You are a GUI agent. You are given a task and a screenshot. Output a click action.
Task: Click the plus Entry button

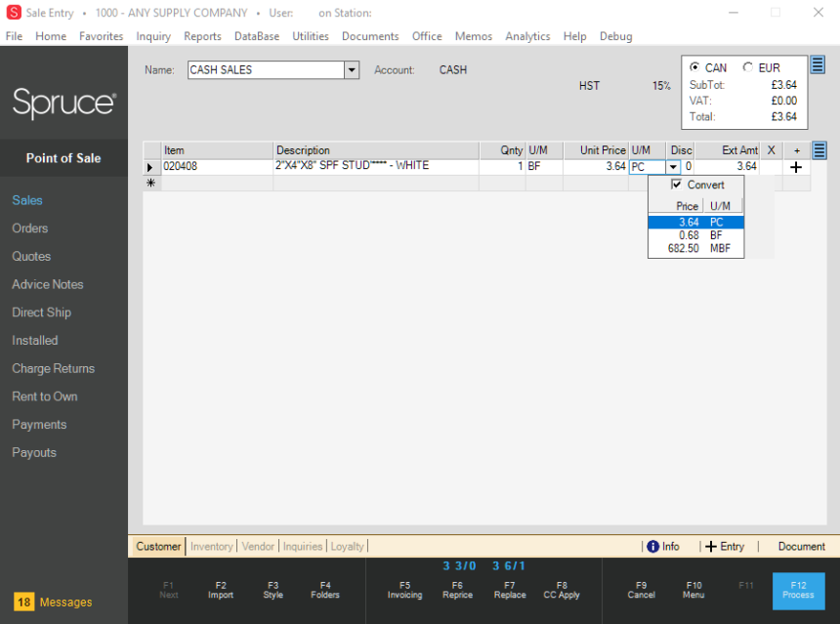click(725, 546)
